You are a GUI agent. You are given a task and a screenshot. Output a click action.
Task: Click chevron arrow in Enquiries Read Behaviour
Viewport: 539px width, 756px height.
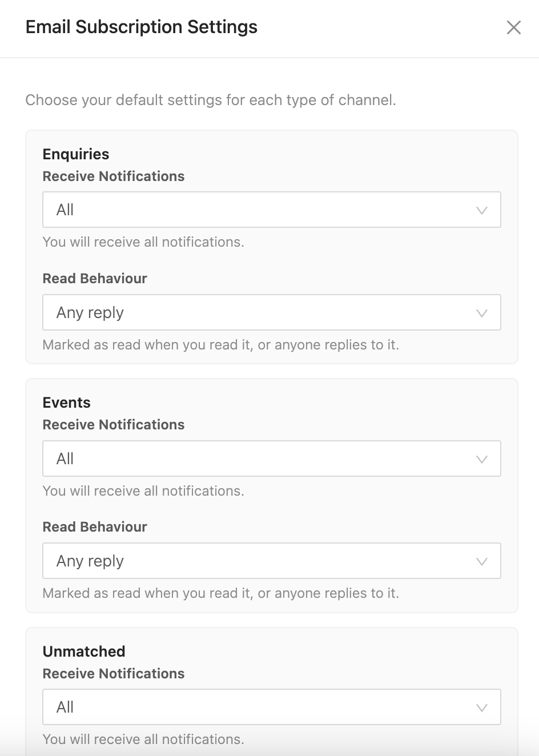pos(482,313)
